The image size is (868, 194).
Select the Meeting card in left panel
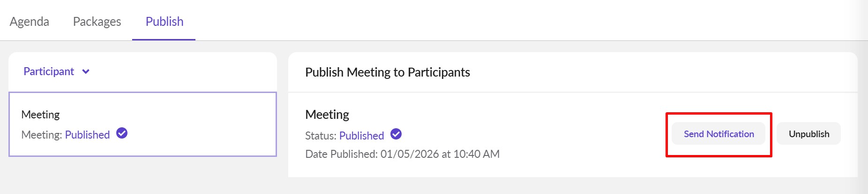click(x=142, y=124)
